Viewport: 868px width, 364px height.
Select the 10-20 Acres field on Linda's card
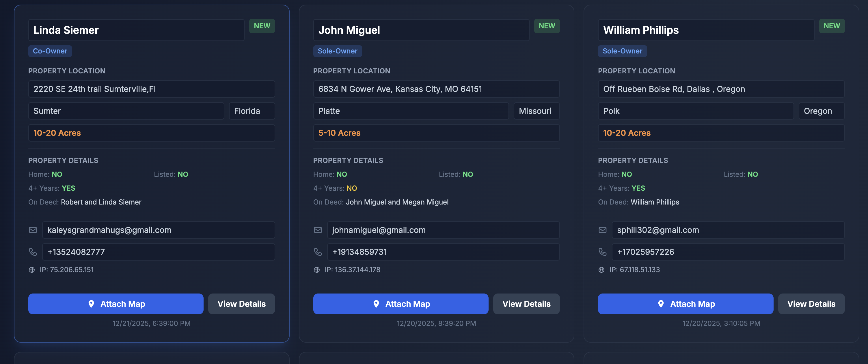[151, 133]
